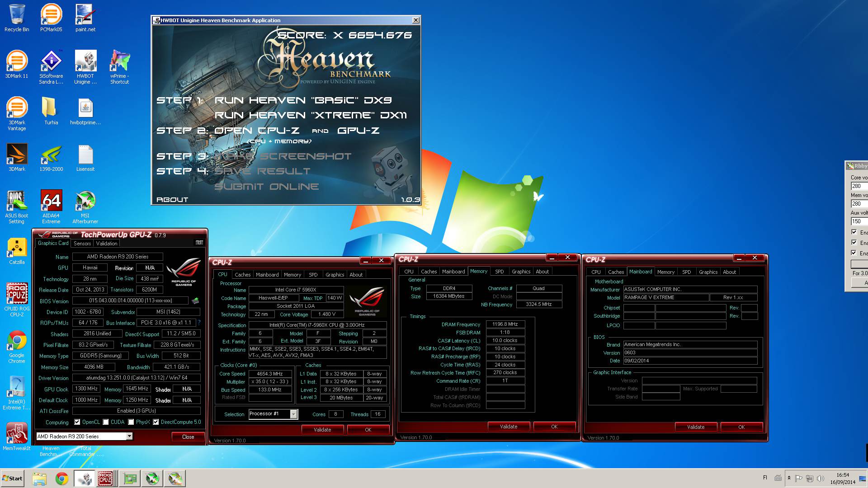Toggle the CUDA checkbox in GPU-Z
The width and height of the screenshot is (868, 488).
point(105,422)
